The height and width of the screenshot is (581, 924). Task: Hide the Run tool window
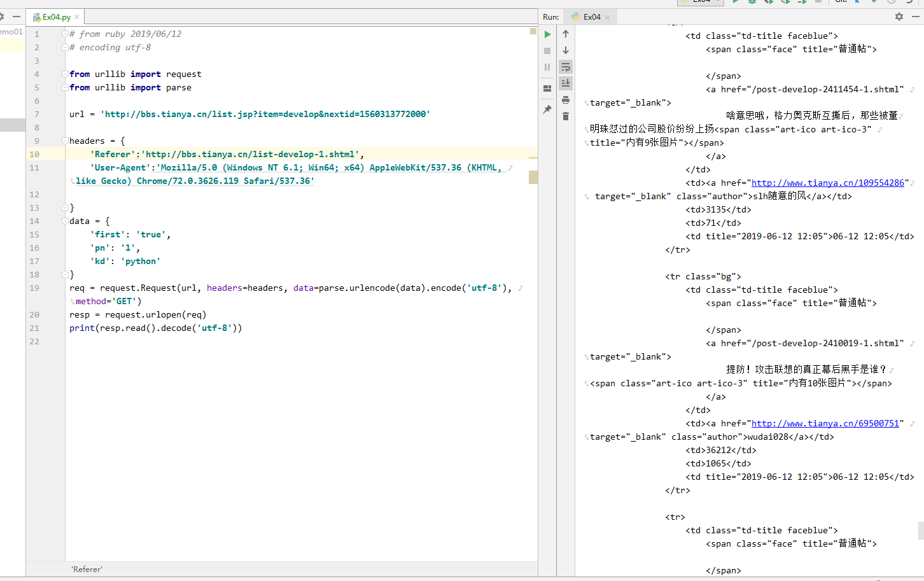[916, 17]
